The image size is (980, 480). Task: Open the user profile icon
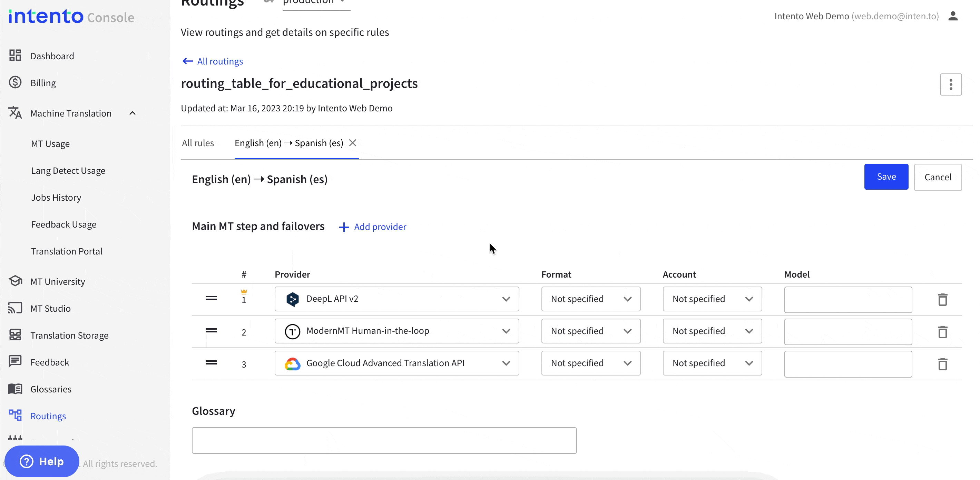coord(953,16)
